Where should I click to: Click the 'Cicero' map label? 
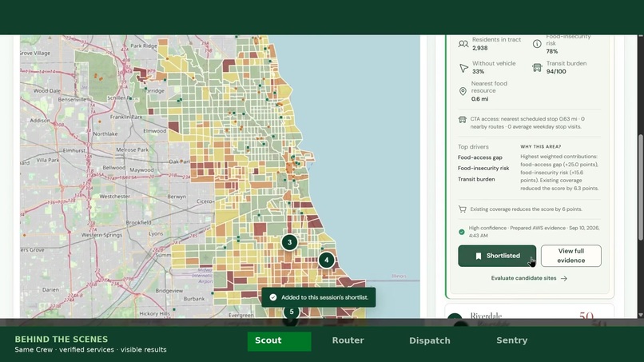[205, 201]
